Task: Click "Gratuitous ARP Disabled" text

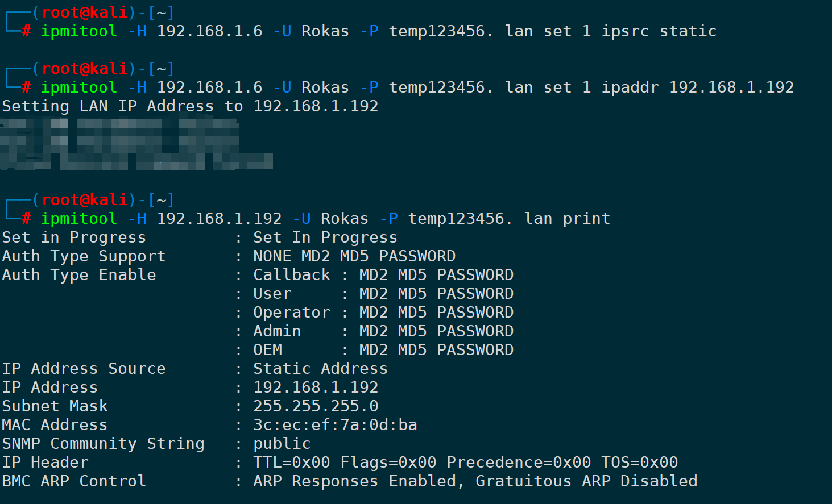Action: (586, 481)
